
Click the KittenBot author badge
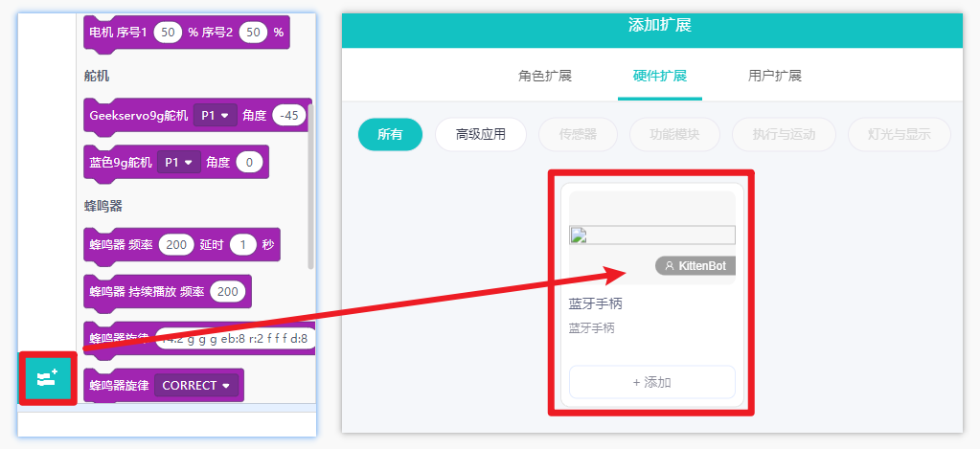pos(695,266)
